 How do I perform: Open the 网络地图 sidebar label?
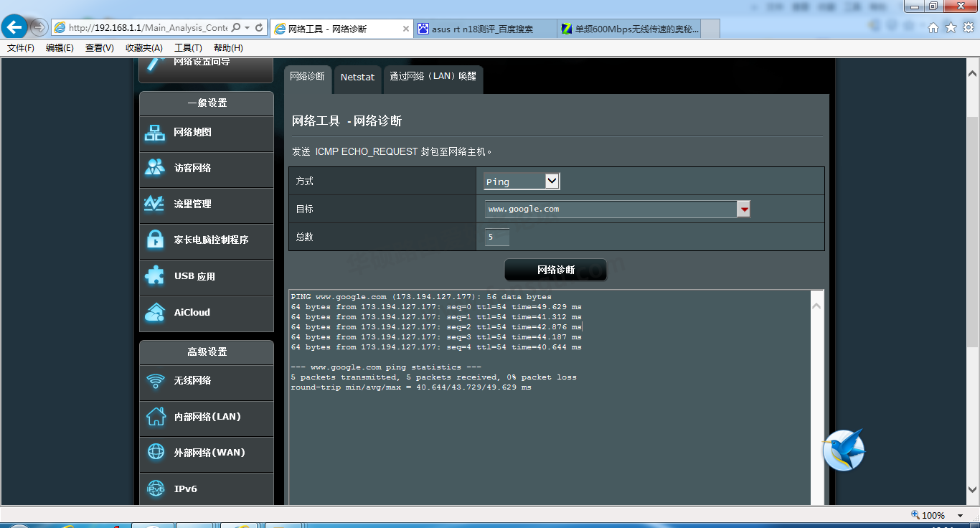(x=192, y=133)
